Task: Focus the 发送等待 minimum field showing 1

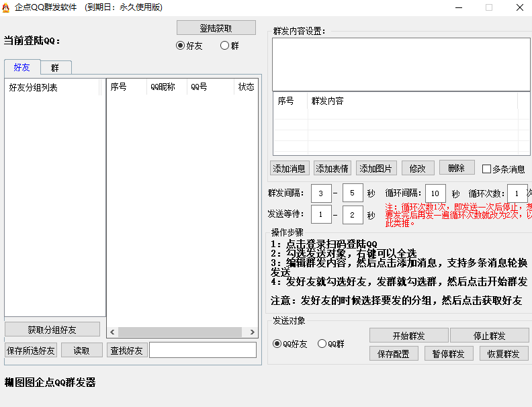Action: [x=321, y=214]
